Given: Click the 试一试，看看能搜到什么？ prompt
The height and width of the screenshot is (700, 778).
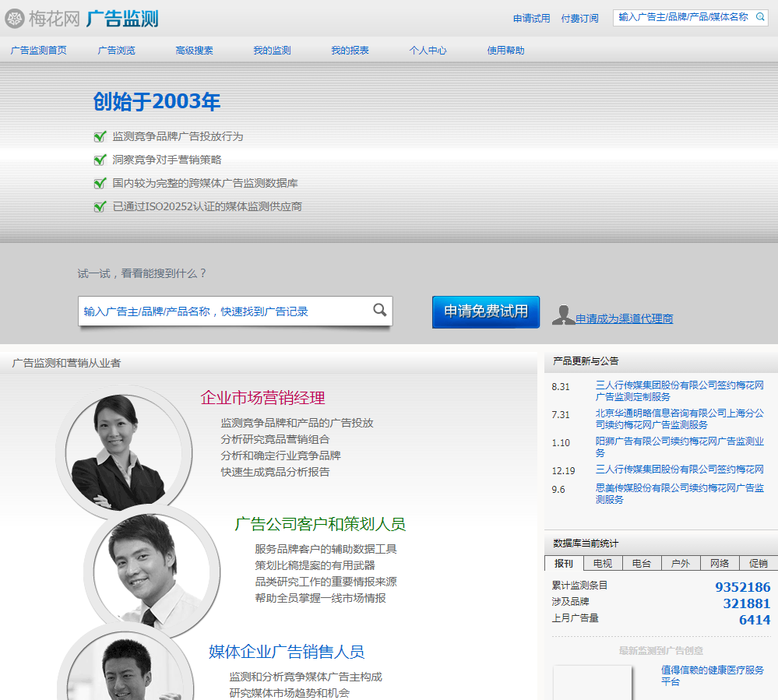Looking at the screenshot, I should point(142,273).
